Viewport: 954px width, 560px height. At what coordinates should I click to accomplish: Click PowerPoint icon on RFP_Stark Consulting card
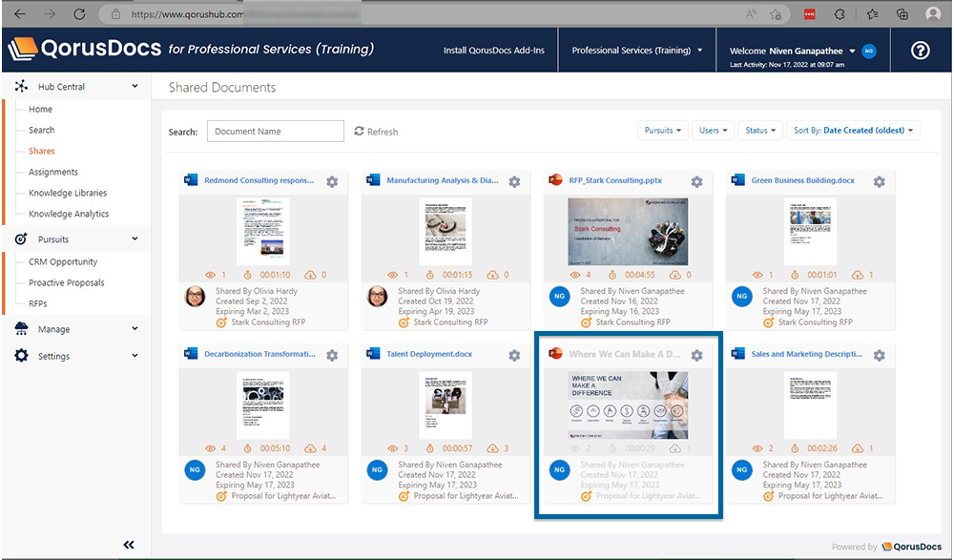pos(555,180)
